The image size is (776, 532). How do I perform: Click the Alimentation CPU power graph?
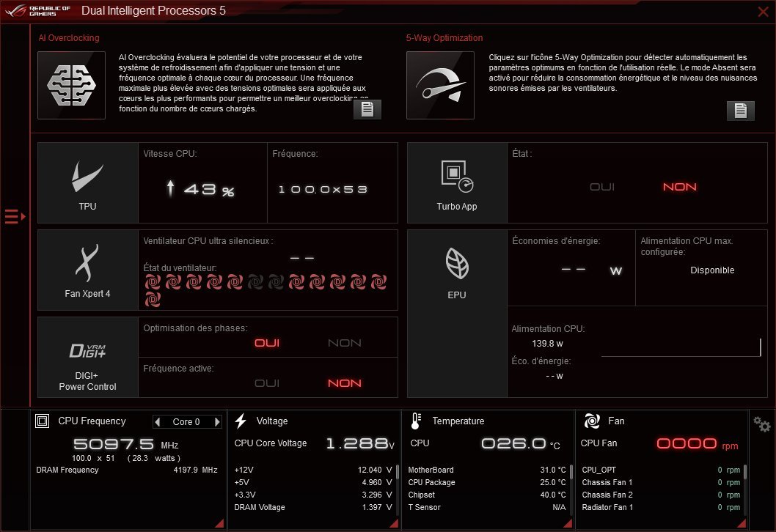pyautogui.click(x=681, y=347)
